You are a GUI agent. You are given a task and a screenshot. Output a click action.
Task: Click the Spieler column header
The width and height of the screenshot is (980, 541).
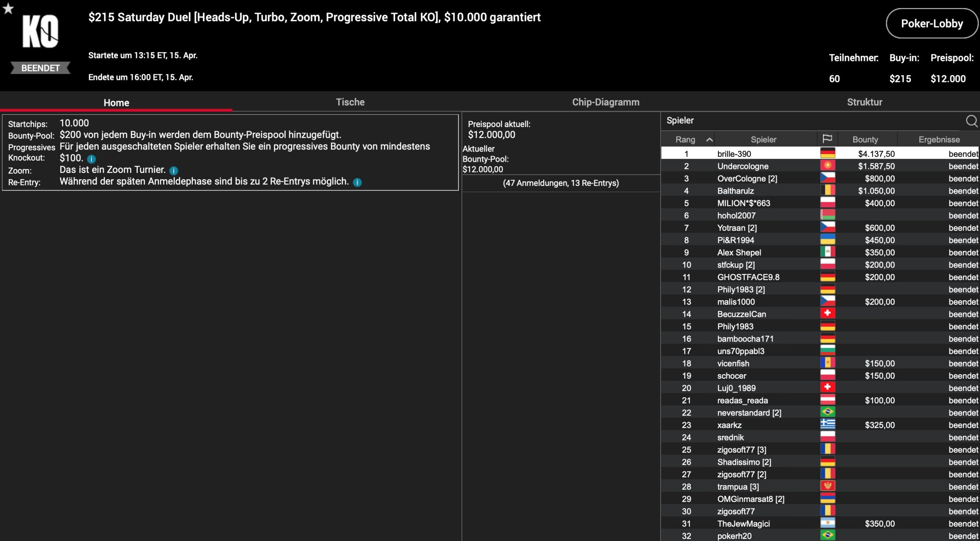(x=763, y=140)
